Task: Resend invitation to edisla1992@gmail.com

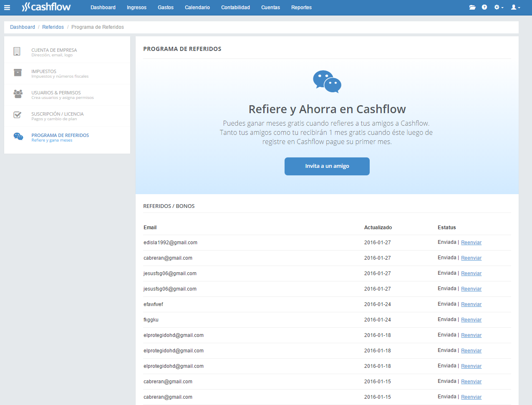Action: tap(471, 243)
